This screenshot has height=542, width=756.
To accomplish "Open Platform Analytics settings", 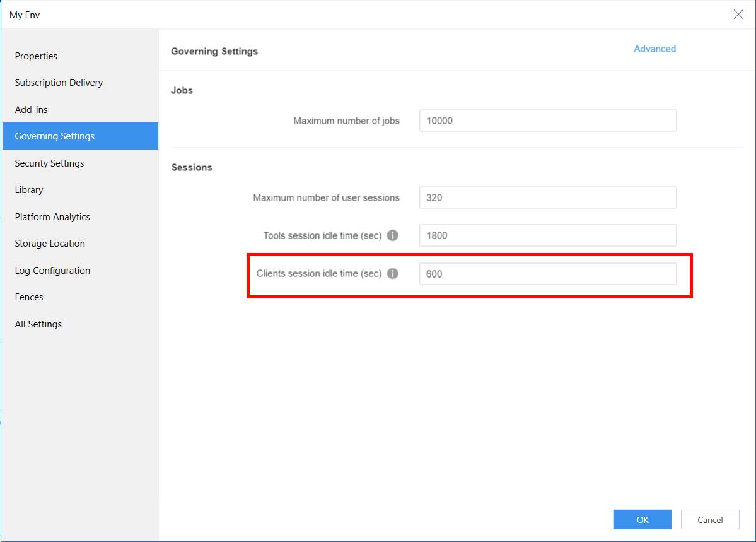I will (52, 217).
